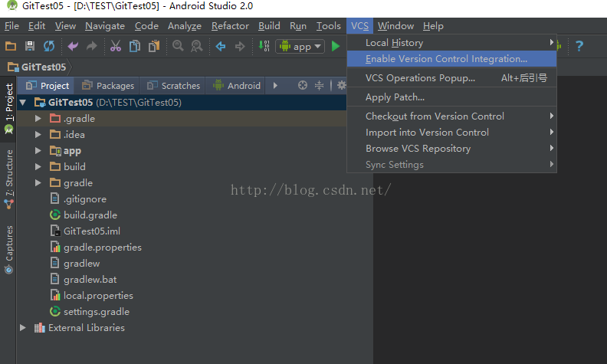Open the Local History submenu
Viewport: 607px width, 364px height.
451,43
